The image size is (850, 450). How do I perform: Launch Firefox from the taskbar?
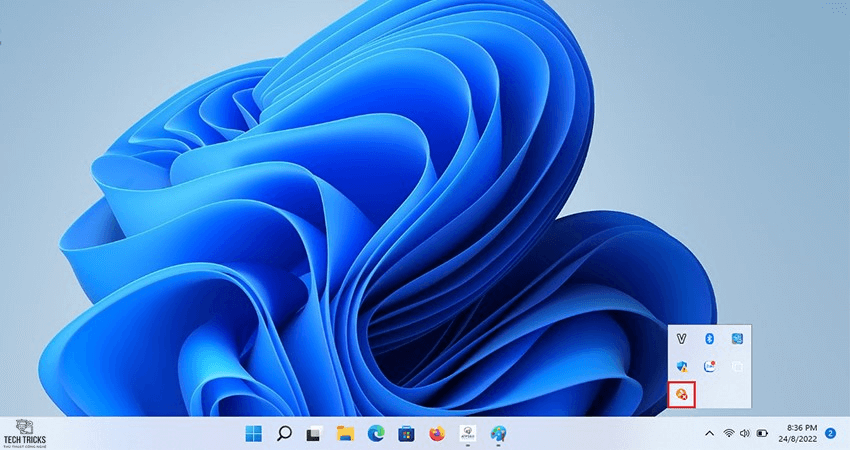click(x=437, y=434)
